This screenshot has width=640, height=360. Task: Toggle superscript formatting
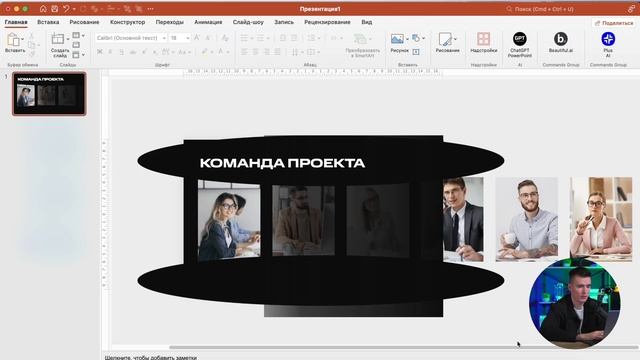click(144, 52)
